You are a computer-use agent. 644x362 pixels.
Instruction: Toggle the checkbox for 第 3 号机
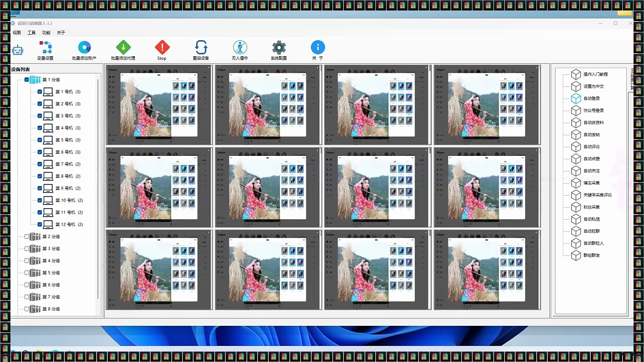40,116
